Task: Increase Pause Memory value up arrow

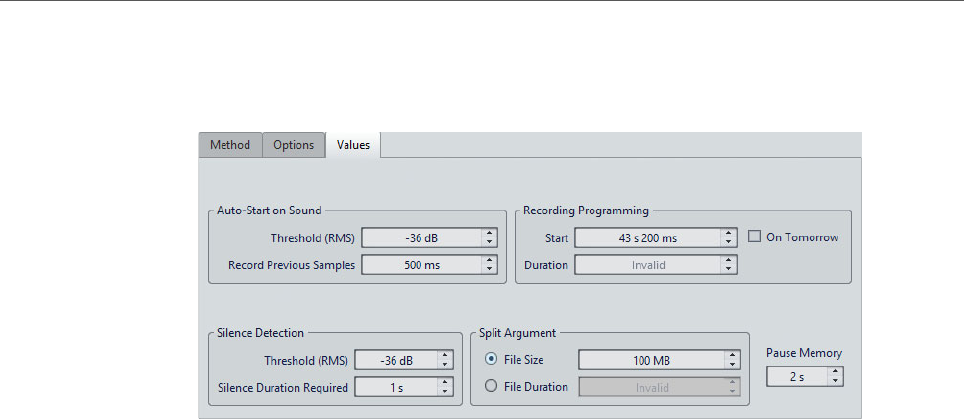Action: click(835, 372)
